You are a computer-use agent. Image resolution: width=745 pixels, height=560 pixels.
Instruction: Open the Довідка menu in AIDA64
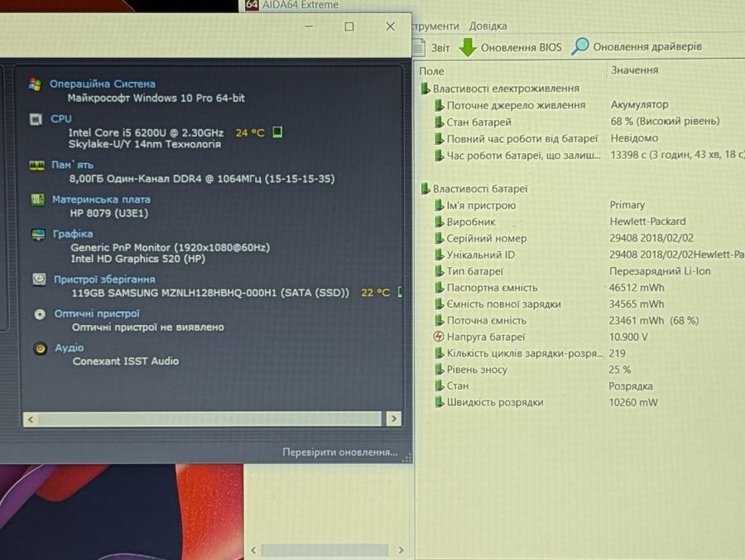pos(488,26)
